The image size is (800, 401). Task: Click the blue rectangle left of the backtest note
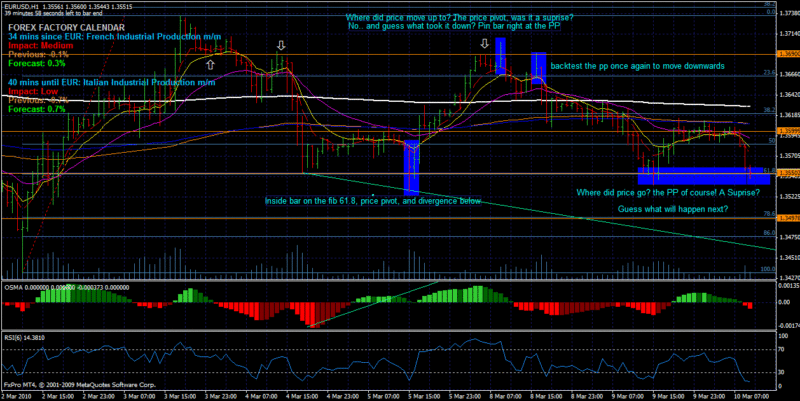click(x=538, y=66)
